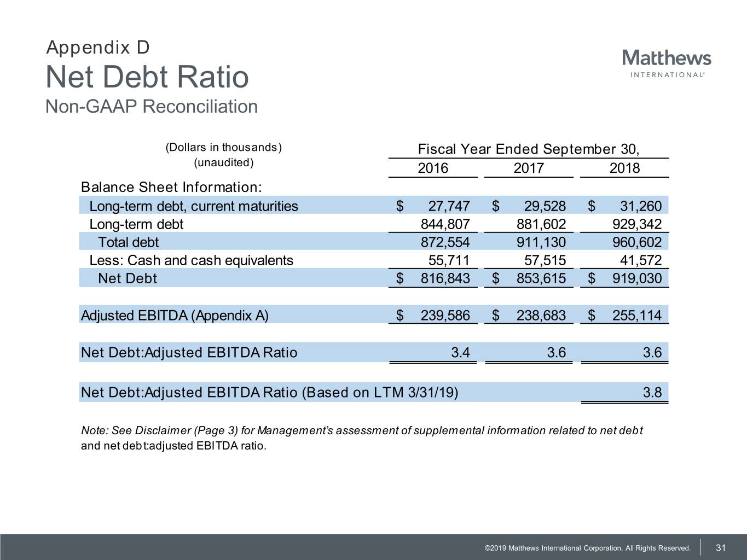Click the ©2019 copyright notice in footer
The height and width of the screenshot is (560, 747).
pos(587,548)
